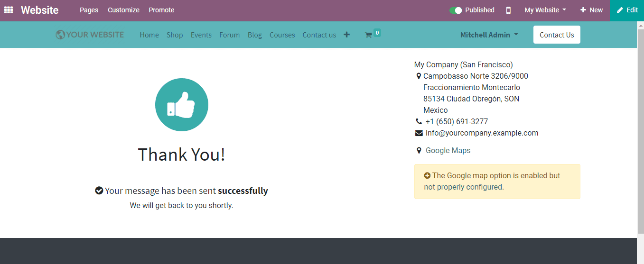
Task: Click the 'Mexico' country line
Action: click(x=436, y=110)
